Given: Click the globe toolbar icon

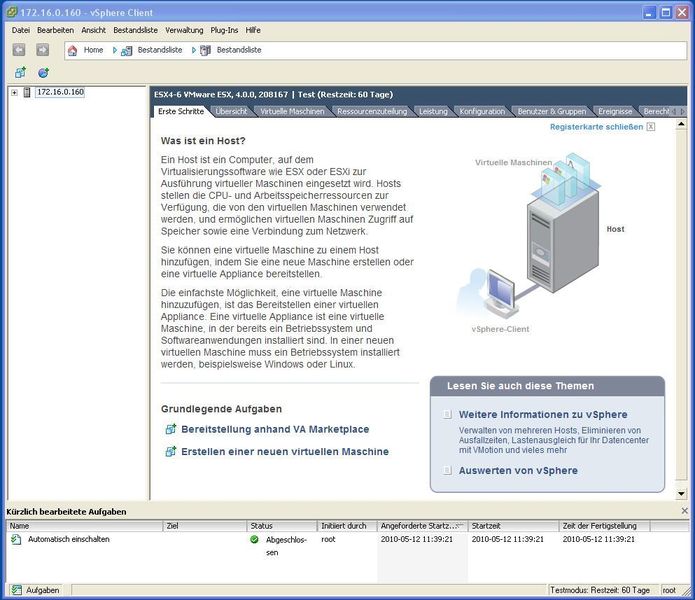Looking at the screenshot, I should point(43,73).
